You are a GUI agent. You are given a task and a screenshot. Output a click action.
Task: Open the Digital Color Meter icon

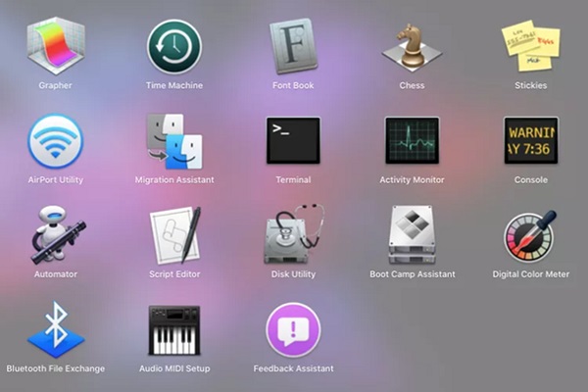pos(530,235)
